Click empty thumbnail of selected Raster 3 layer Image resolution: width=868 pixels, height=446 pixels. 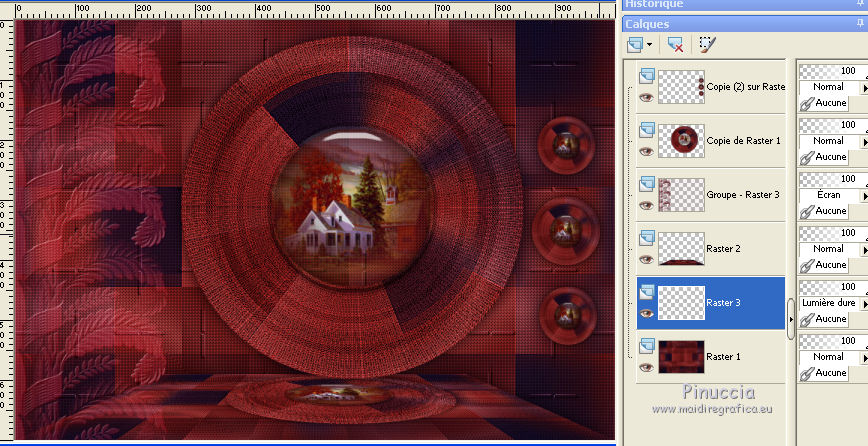point(681,303)
